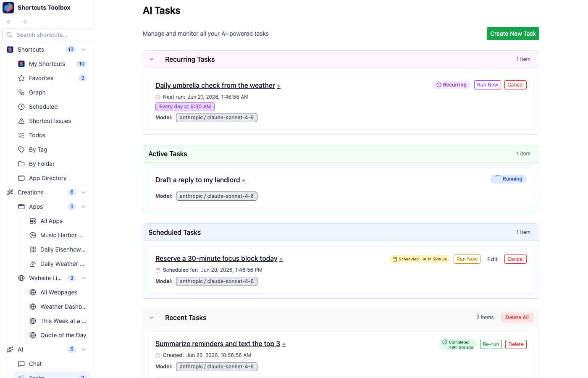Screen dimensions: 588x378
Task: Collapse the Website Li... group chevron
Action: pos(84,278)
